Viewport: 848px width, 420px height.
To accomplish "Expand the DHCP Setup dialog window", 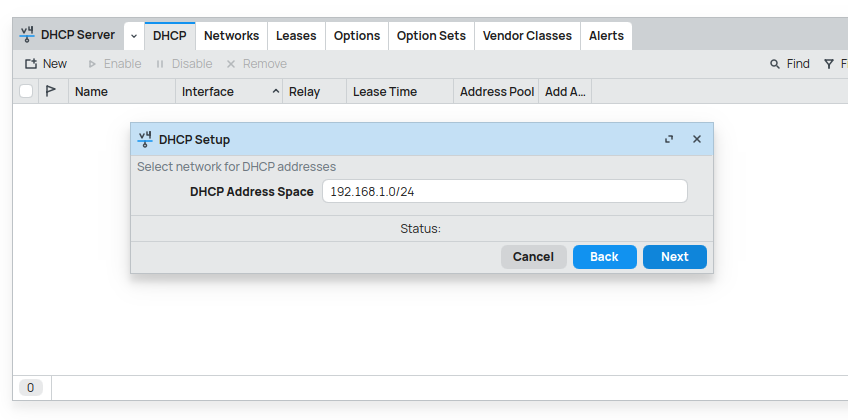I will pyautogui.click(x=669, y=140).
